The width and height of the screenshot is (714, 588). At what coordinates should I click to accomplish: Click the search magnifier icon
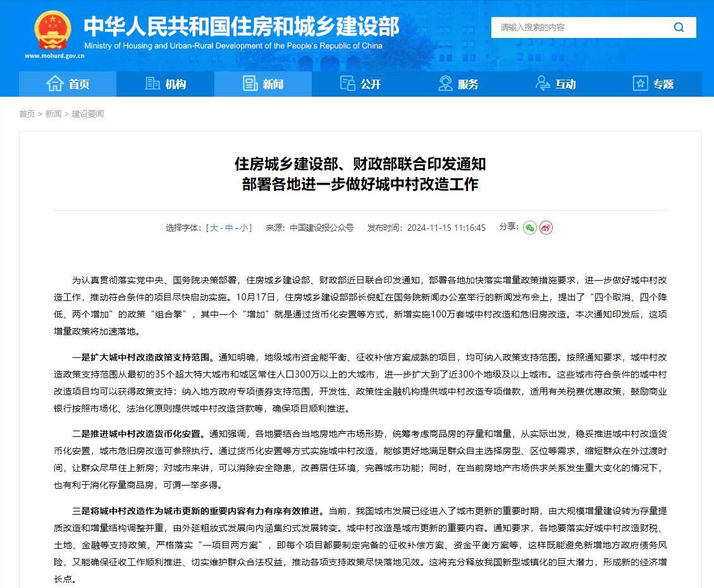click(x=679, y=27)
